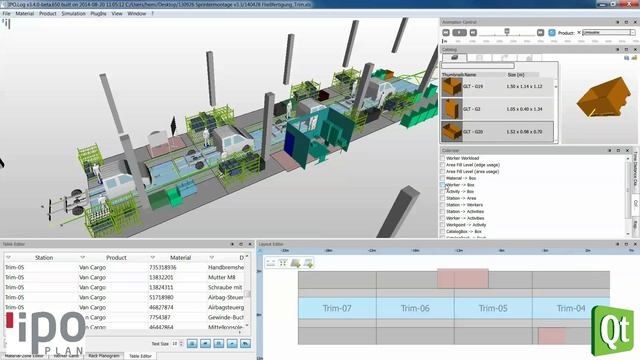Click the Catalog search input field
Screen dimensions: 640x360
tap(478, 65)
